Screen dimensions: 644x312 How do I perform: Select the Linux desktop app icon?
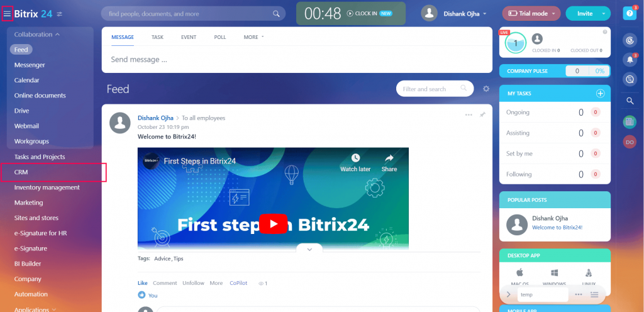(589, 273)
